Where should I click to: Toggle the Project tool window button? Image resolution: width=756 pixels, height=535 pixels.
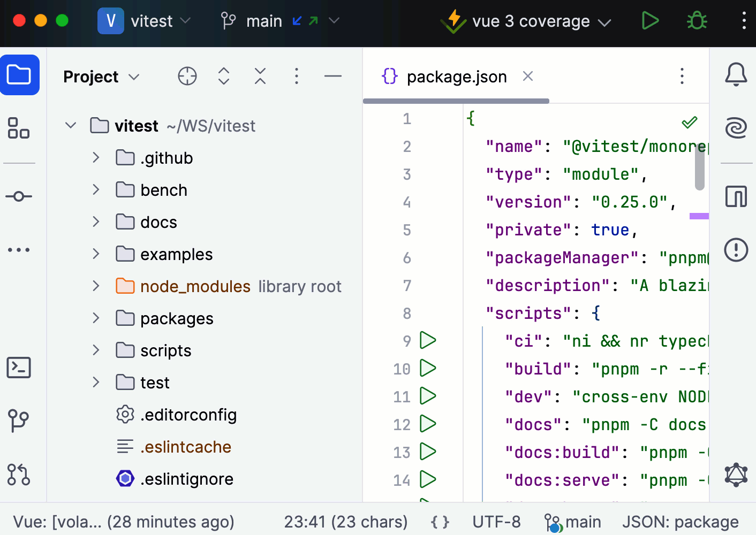point(20,75)
